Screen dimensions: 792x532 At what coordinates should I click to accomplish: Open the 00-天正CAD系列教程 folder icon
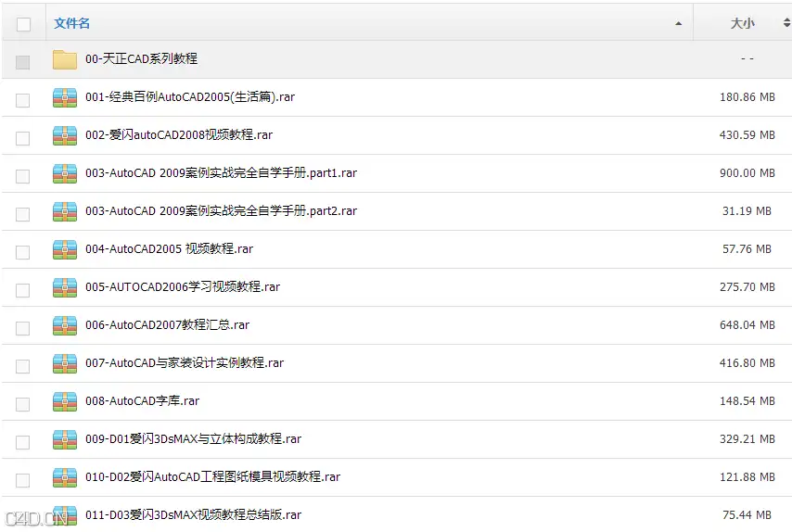(x=65, y=59)
